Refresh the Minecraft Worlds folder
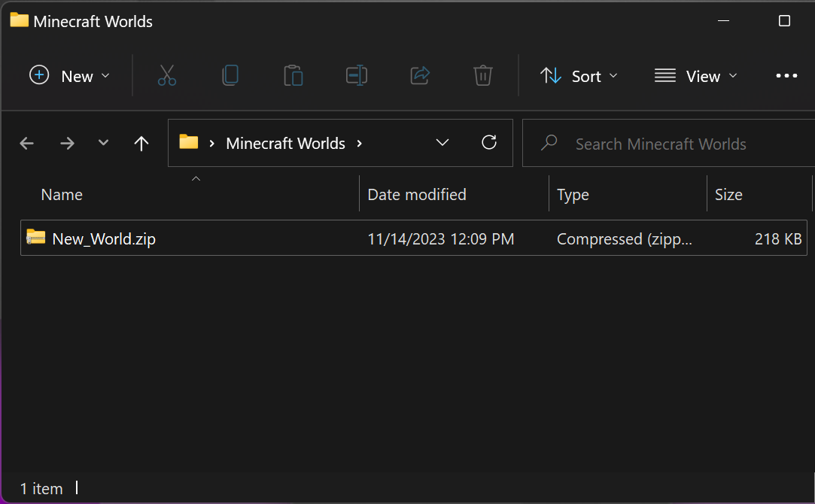The image size is (815, 504). [x=489, y=142]
